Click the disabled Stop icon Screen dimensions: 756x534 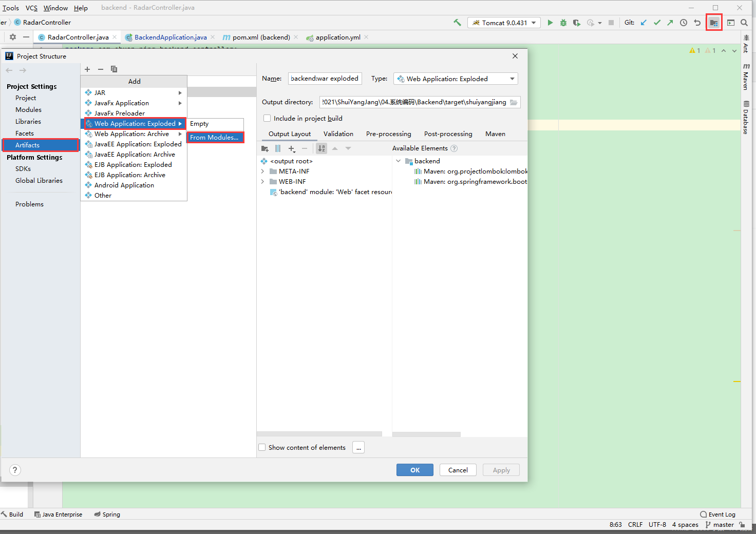point(611,23)
